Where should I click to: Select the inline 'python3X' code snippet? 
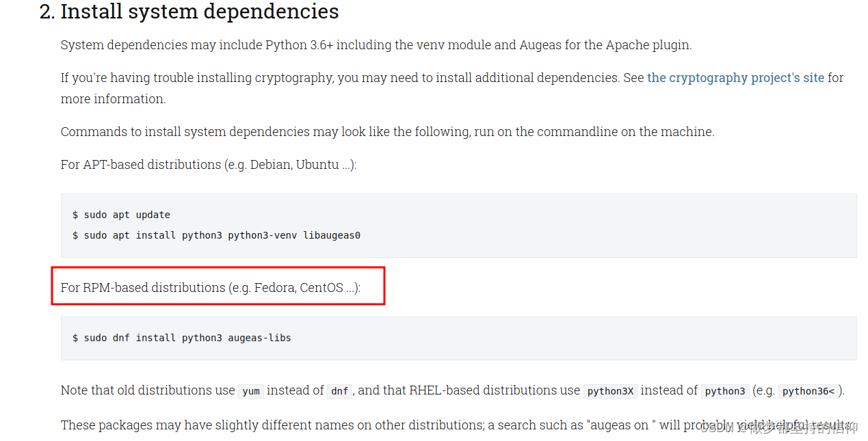(x=610, y=391)
